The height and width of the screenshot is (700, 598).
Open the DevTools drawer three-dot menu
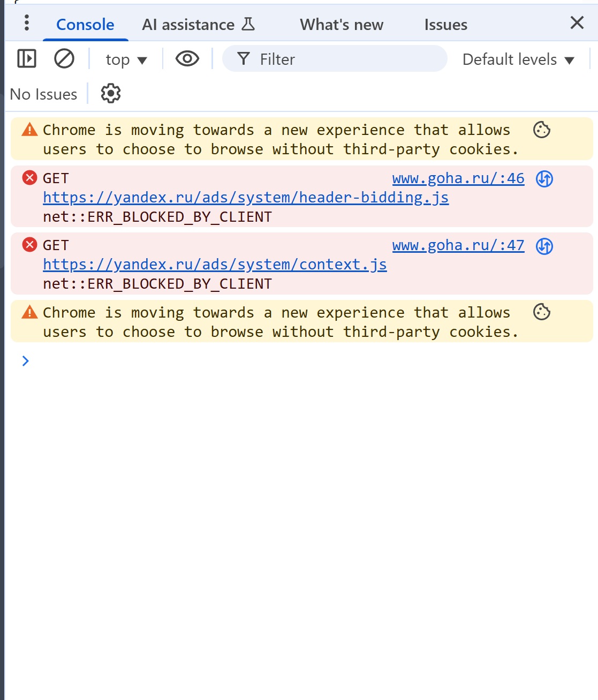27,23
